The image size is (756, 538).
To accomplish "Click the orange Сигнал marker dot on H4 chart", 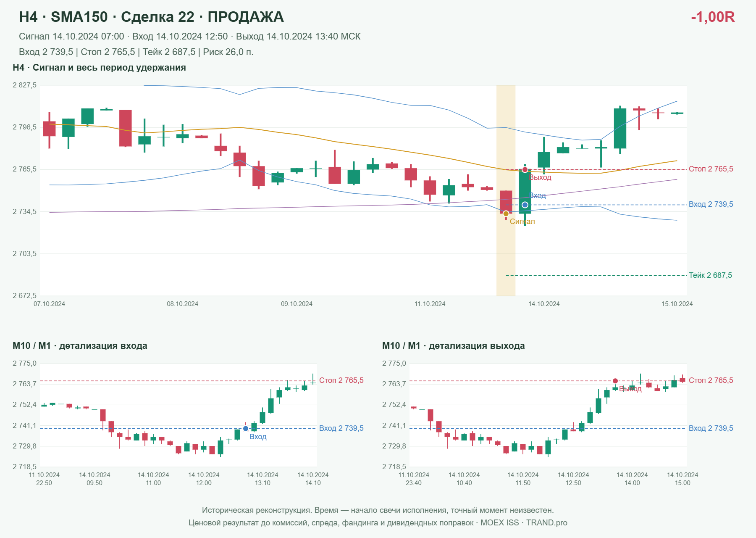I will pos(506,214).
